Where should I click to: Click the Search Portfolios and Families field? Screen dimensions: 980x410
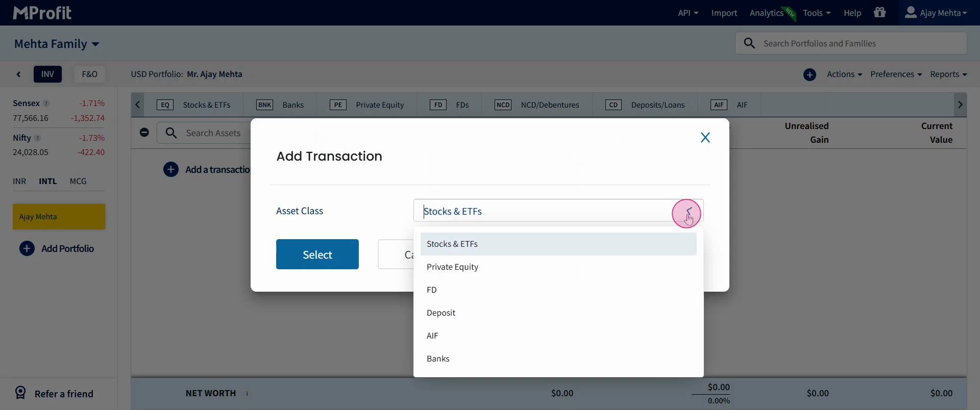point(862,43)
